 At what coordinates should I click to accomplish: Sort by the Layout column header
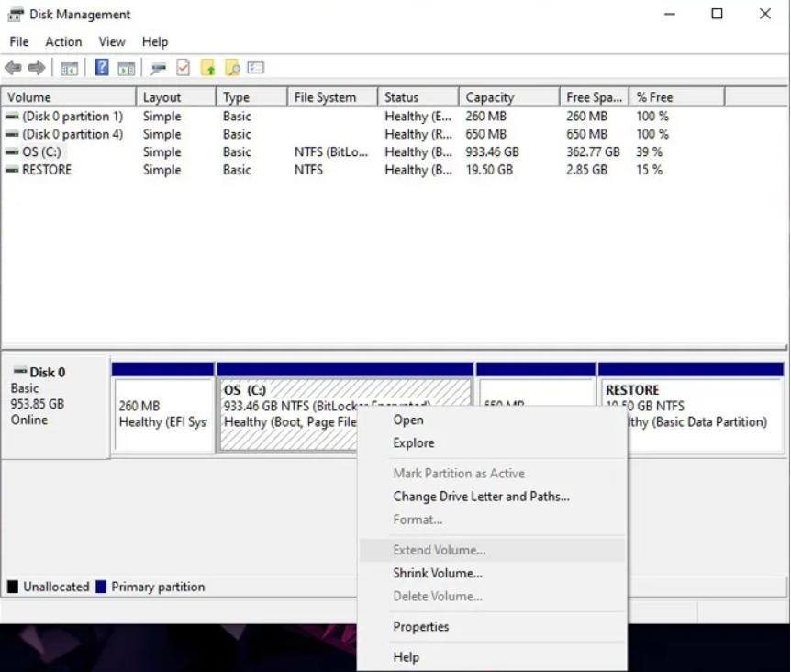176,97
